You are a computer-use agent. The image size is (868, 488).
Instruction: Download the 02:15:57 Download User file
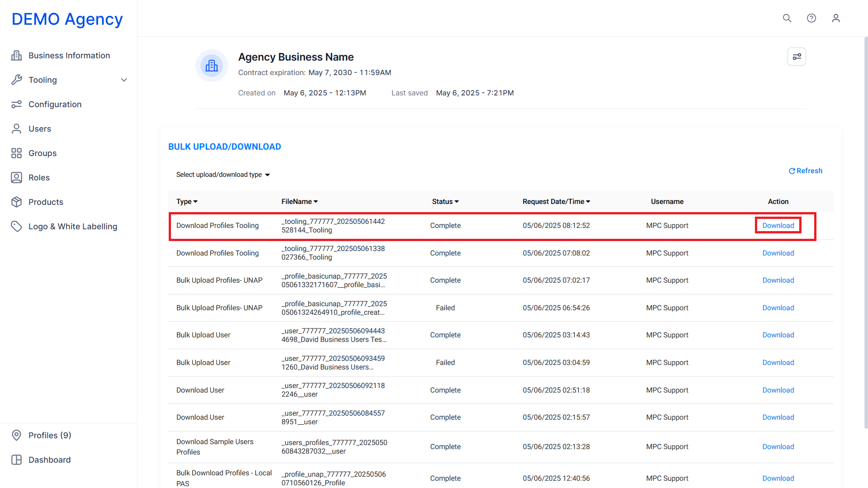[778, 417]
